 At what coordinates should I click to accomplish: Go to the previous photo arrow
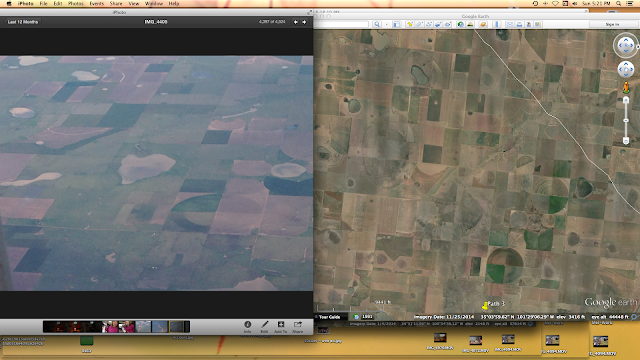click(296, 22)
